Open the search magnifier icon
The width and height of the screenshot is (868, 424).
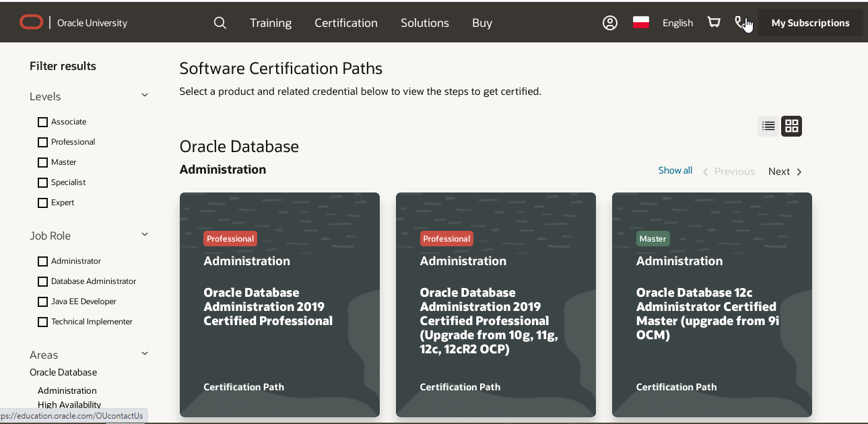click(x=220, y=23)
